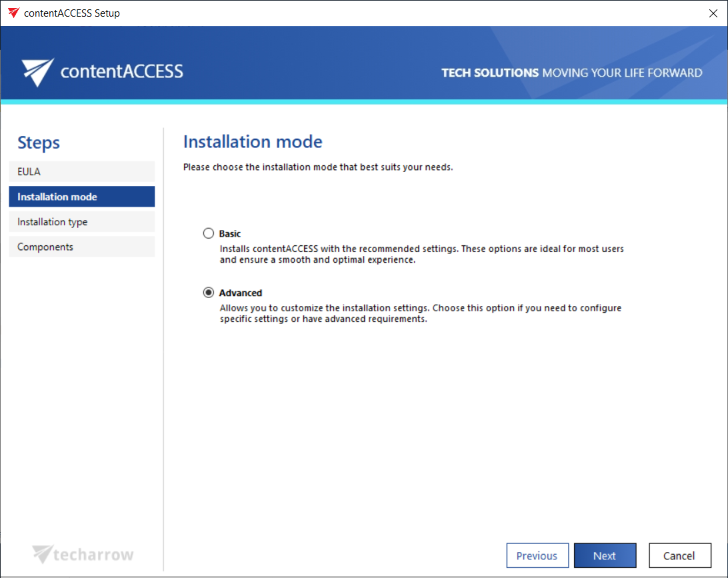
Task: Select the Basic installation radio button
Action: pos(209,233)
